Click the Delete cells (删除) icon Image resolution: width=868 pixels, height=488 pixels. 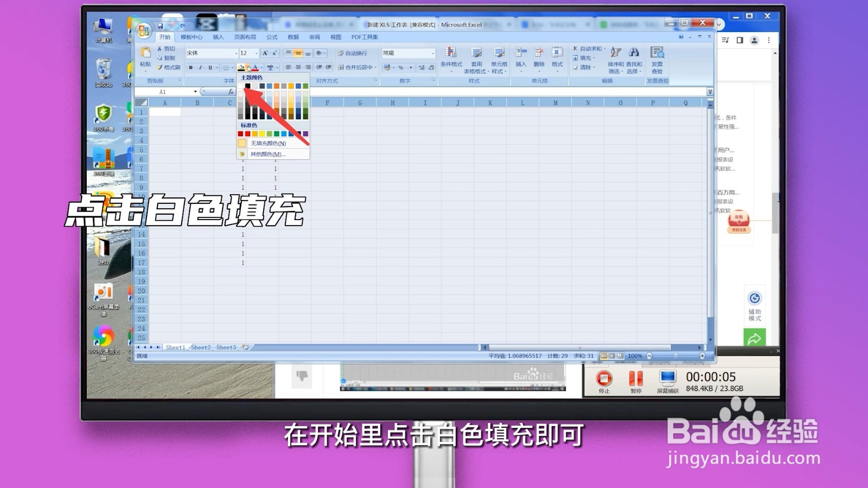click(539, 53)
